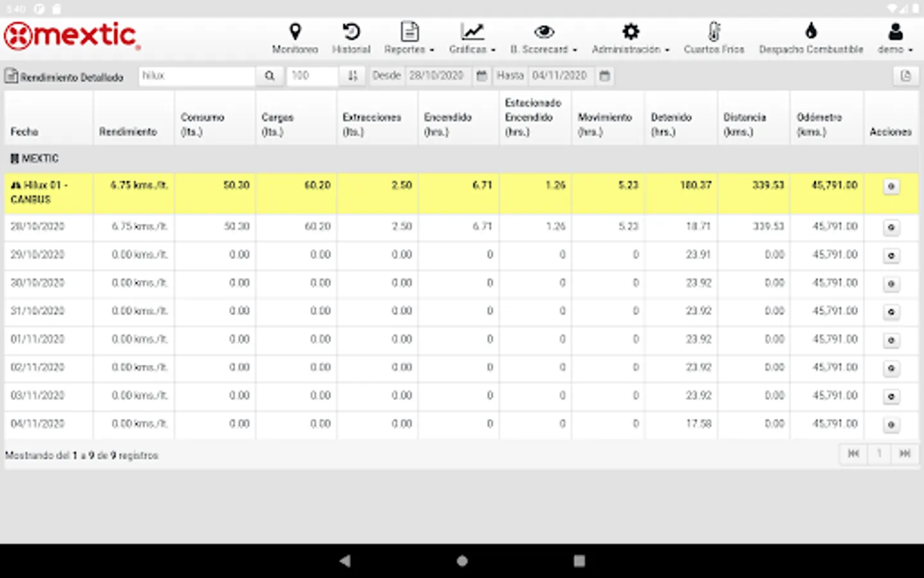The width and height of the screenshot is (924, 578).
Task: Open the Monitoreo map pin section
Action: 295,39
